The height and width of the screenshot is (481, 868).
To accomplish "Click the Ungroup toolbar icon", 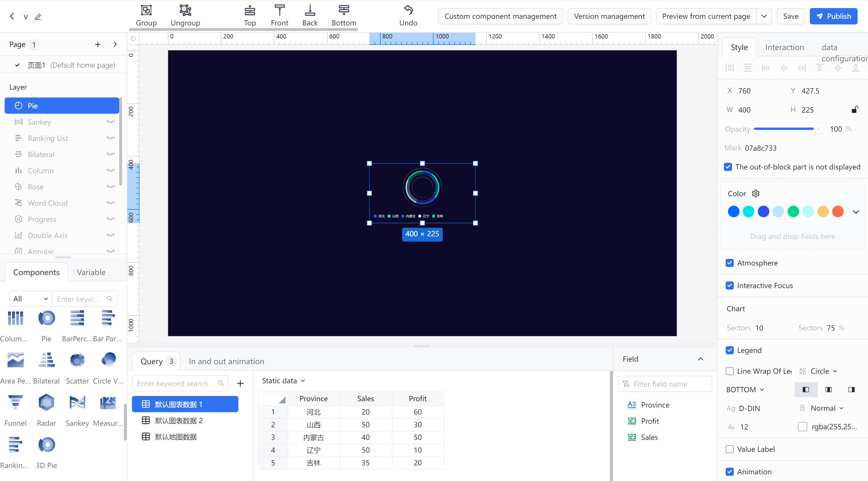I will tap(185, 10).
